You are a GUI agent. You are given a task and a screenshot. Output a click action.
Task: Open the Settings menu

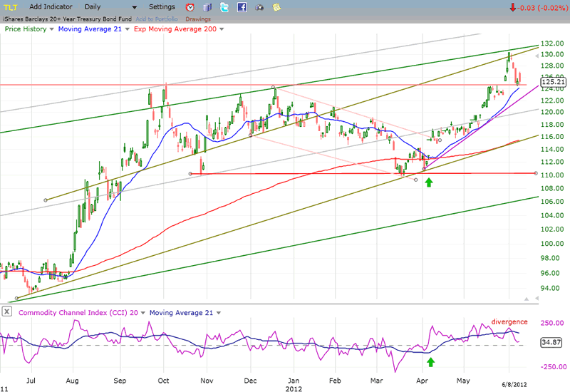pyautogui.click(x=162, y=7)
